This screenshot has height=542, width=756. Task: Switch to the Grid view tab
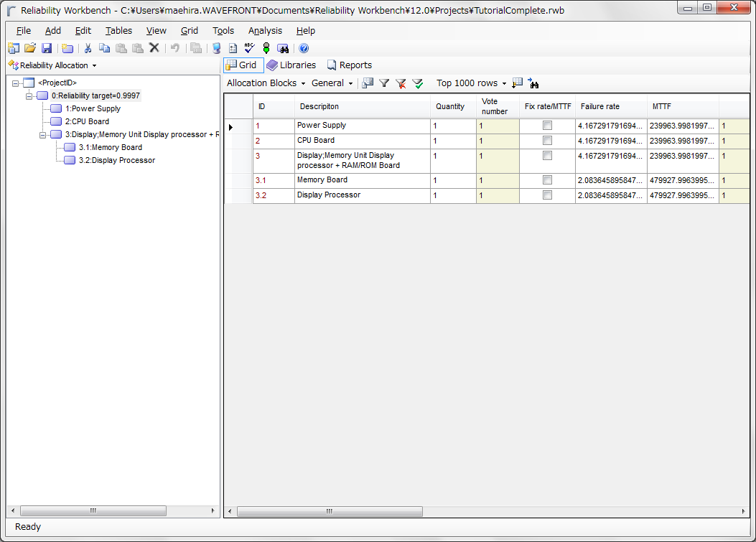click(x=243, y=65)
